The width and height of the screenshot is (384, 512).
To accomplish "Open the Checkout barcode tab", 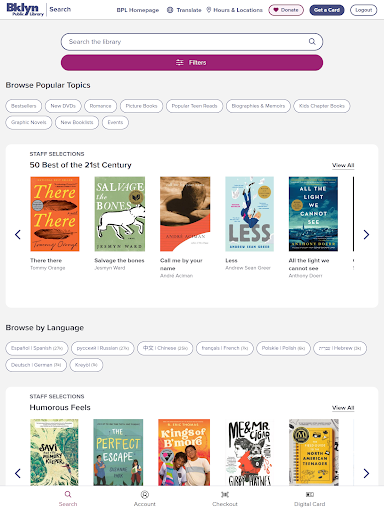I will coord(225,499).
